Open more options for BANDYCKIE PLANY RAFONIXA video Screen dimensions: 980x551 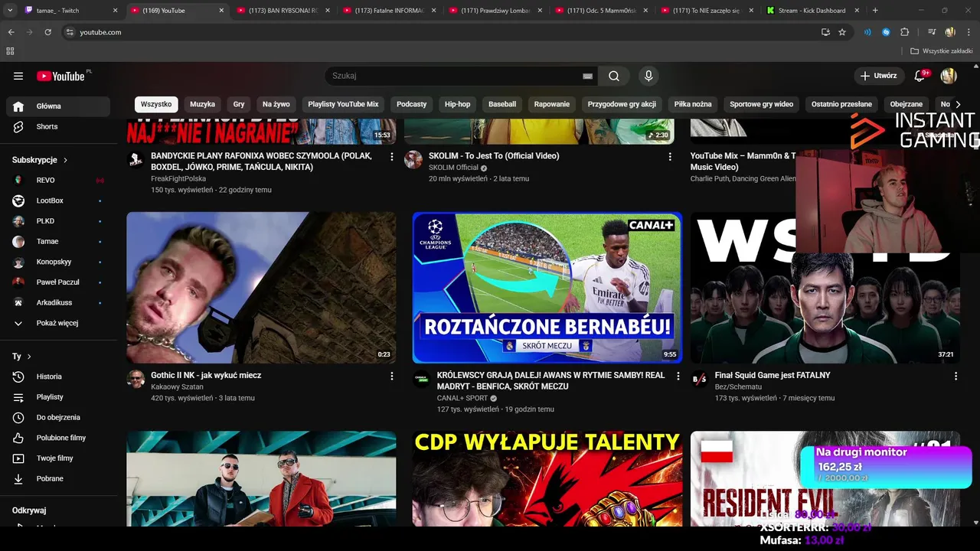pos(392,156)
